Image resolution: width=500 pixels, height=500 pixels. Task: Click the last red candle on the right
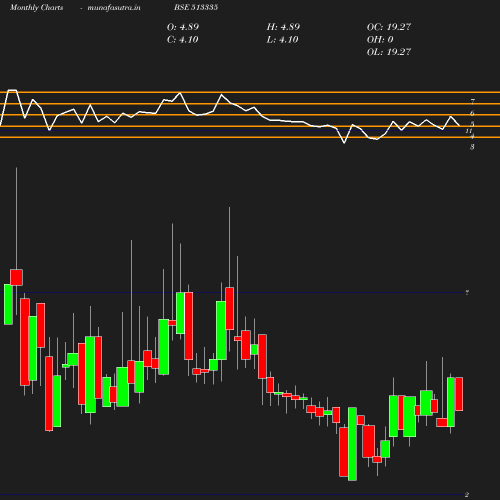click(459, 394)
